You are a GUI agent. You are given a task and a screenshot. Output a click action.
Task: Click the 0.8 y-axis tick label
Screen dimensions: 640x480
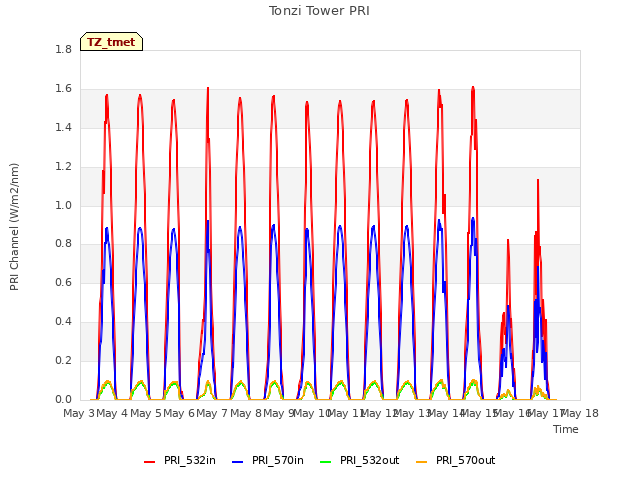tap(63, 244)
